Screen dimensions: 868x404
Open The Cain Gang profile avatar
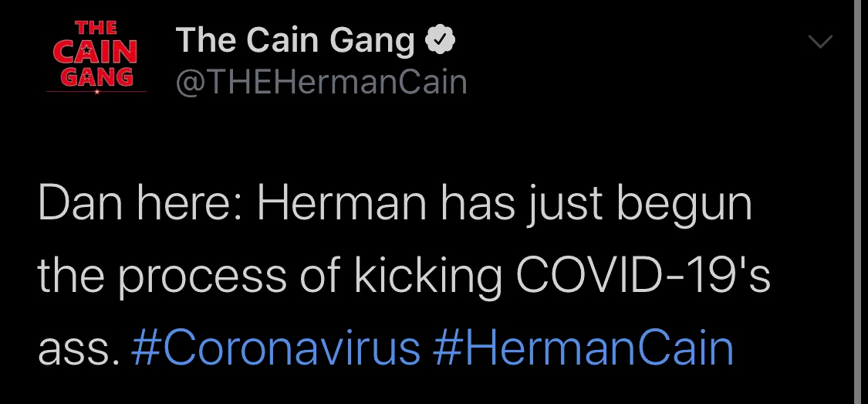tap(96, 57)
